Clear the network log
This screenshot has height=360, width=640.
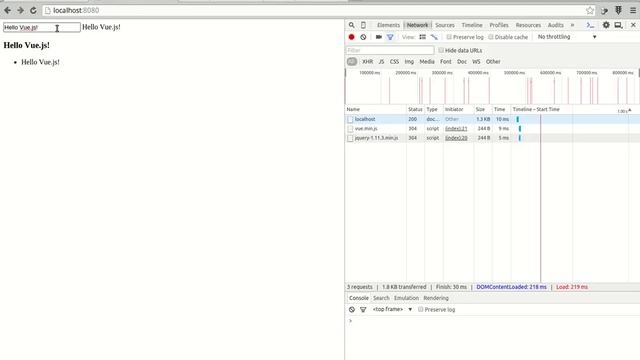(x=363, y=37)
